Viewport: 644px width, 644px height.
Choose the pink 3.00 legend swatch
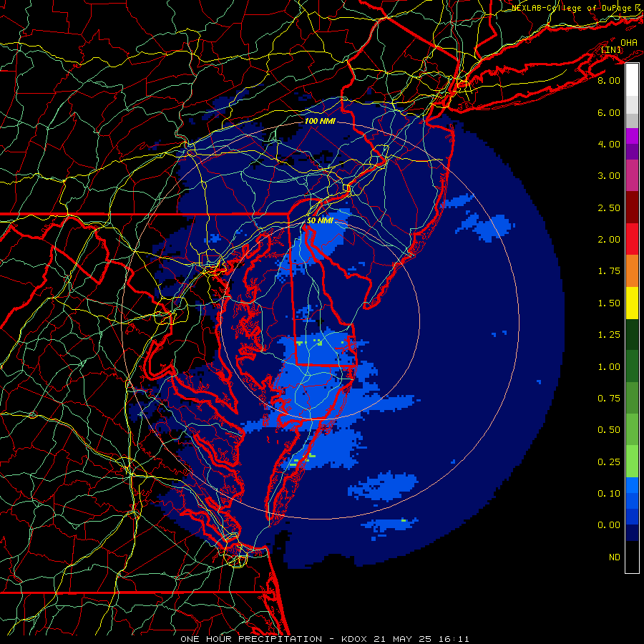[x=632, y=175]
